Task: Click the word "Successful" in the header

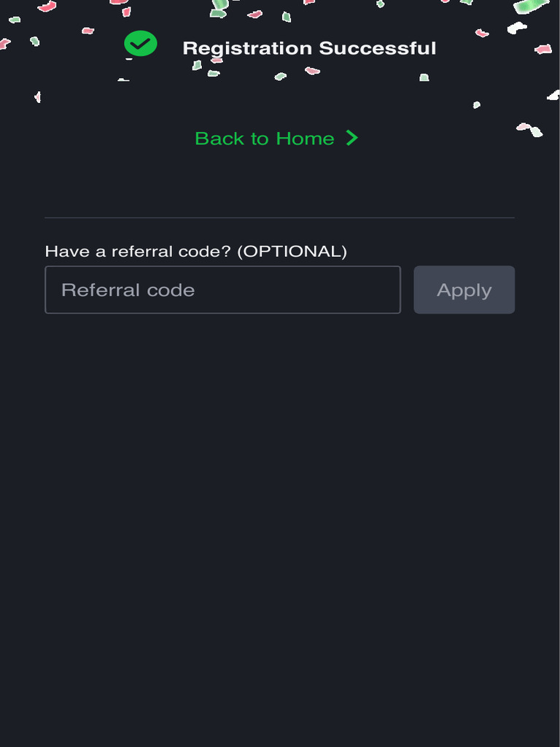Action: pyautogui.click(x=378, y=49)
